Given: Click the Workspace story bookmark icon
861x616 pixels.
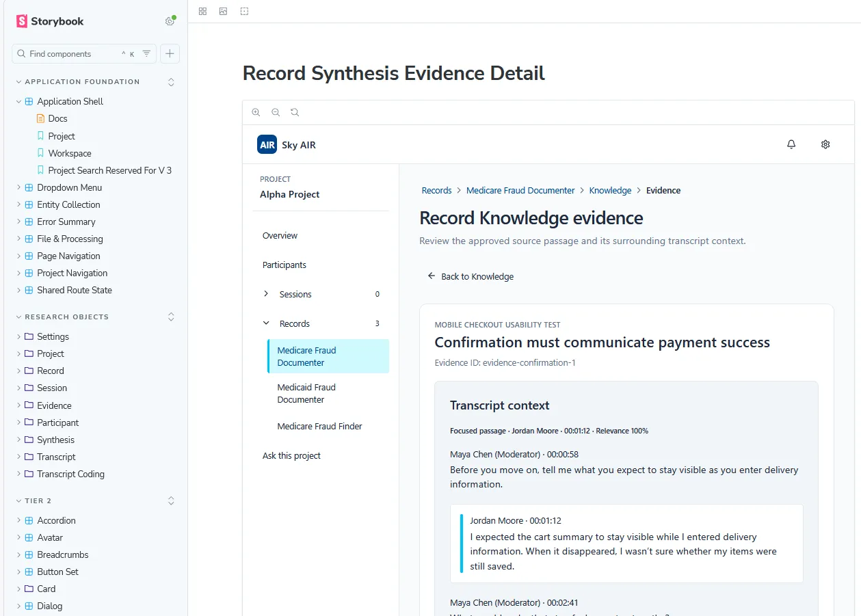Looking at the screenshot, I should pyautogui.click(x=40, y=153).
